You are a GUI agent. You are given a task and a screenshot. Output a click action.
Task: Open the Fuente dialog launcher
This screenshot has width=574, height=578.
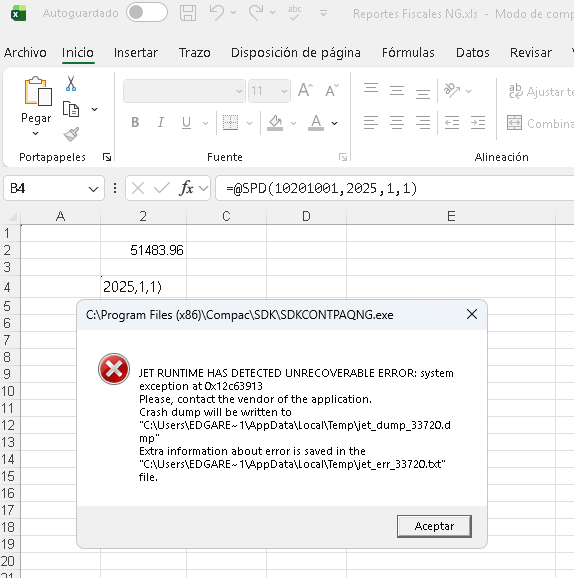pyautogui.click(x=343, y=157)
